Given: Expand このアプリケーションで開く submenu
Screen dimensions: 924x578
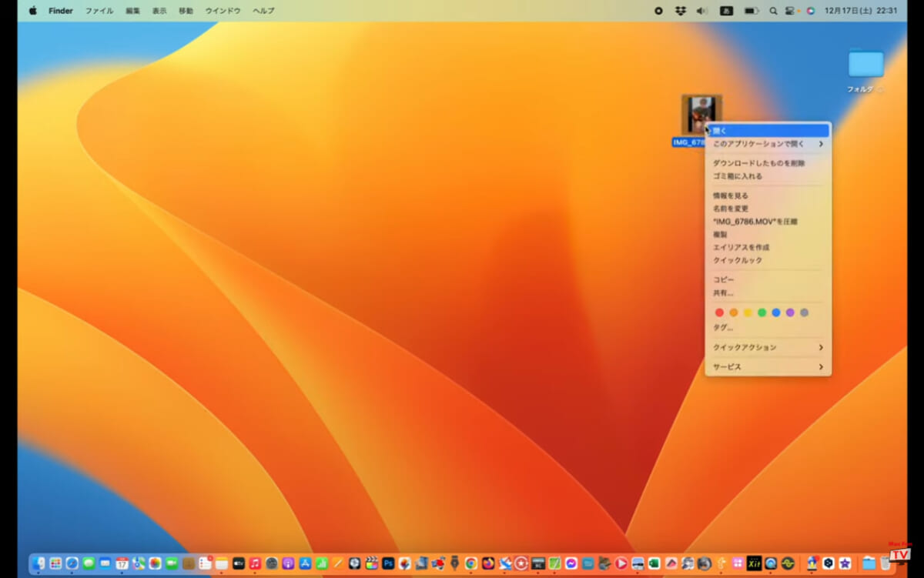Looking at the screenshot, I should tap(768, 144).
